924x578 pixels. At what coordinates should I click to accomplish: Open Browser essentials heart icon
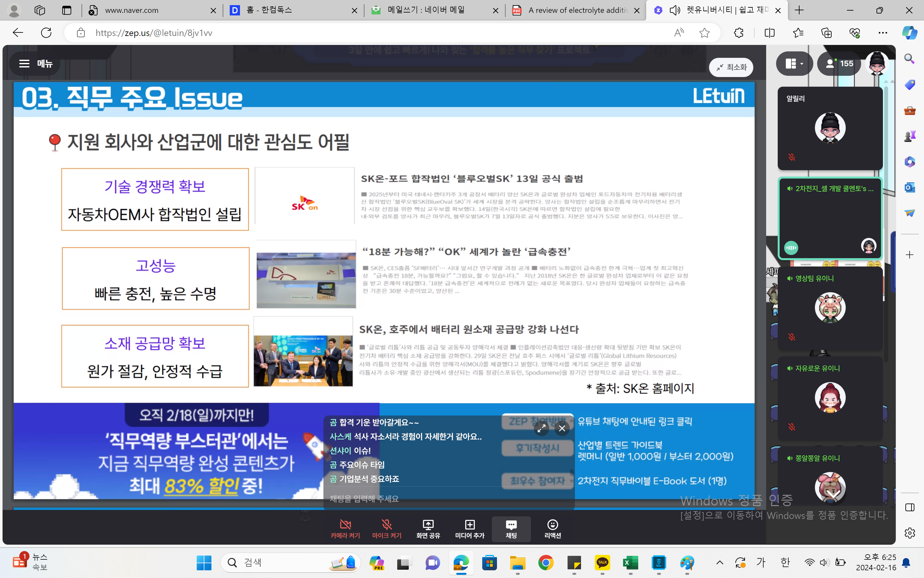[855, 33]
